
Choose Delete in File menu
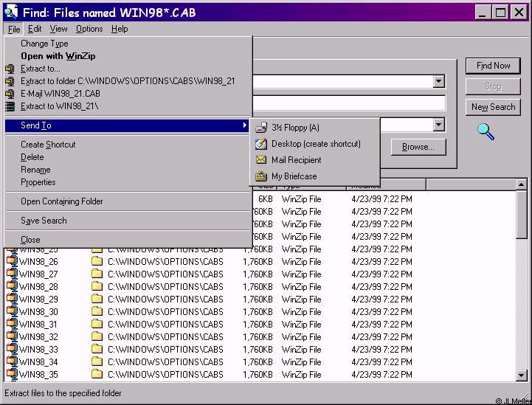128,157
